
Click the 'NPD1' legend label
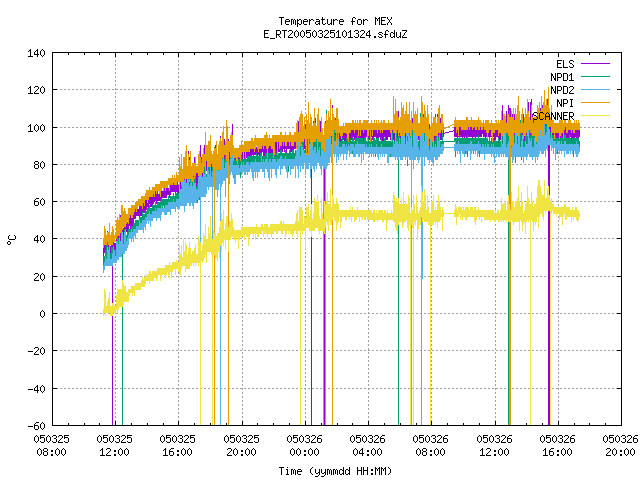click(x=562, y=77)
